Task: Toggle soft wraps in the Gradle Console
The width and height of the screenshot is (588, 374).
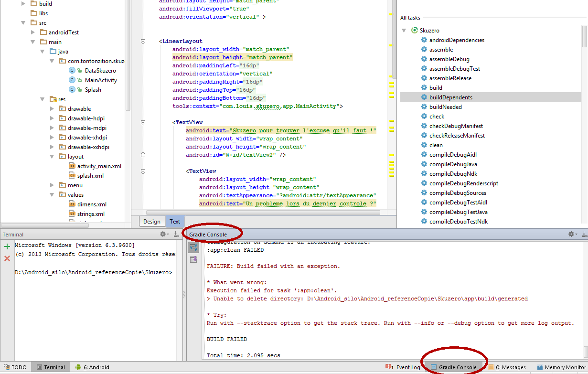Action: point(193,247)
